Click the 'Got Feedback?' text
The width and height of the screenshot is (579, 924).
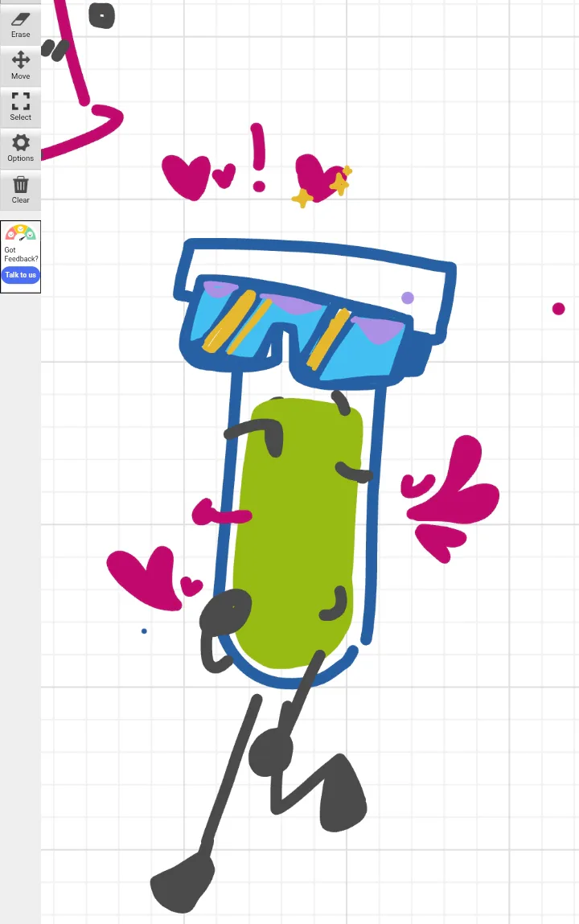[x=21, y=254]
